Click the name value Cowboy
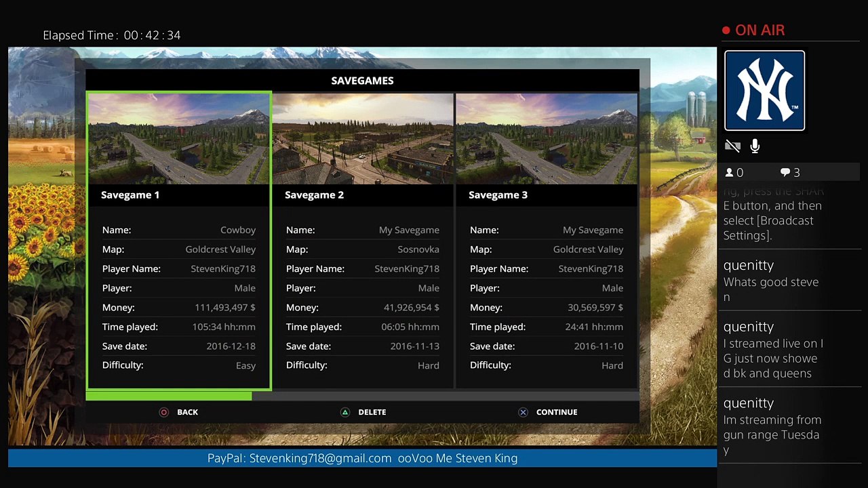 pos(238,230)
